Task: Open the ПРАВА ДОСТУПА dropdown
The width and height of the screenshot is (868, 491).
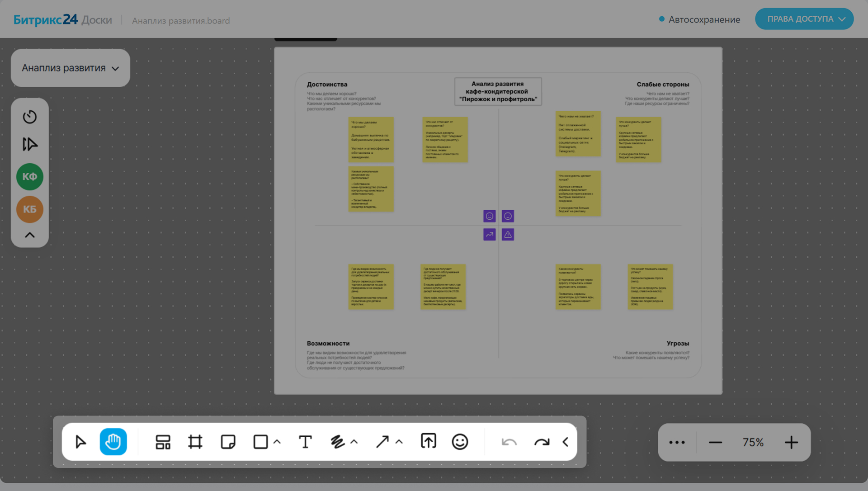Action: 804,19
